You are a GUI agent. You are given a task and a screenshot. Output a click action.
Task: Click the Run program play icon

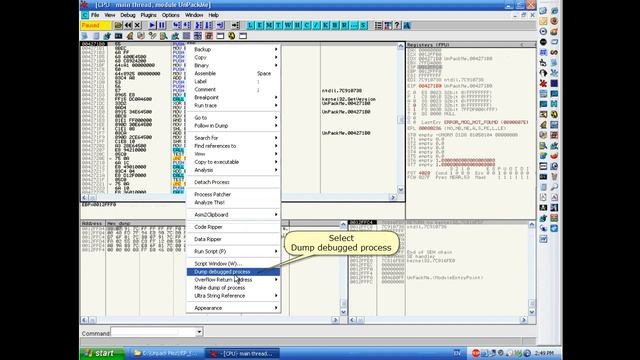click(152, 25)
